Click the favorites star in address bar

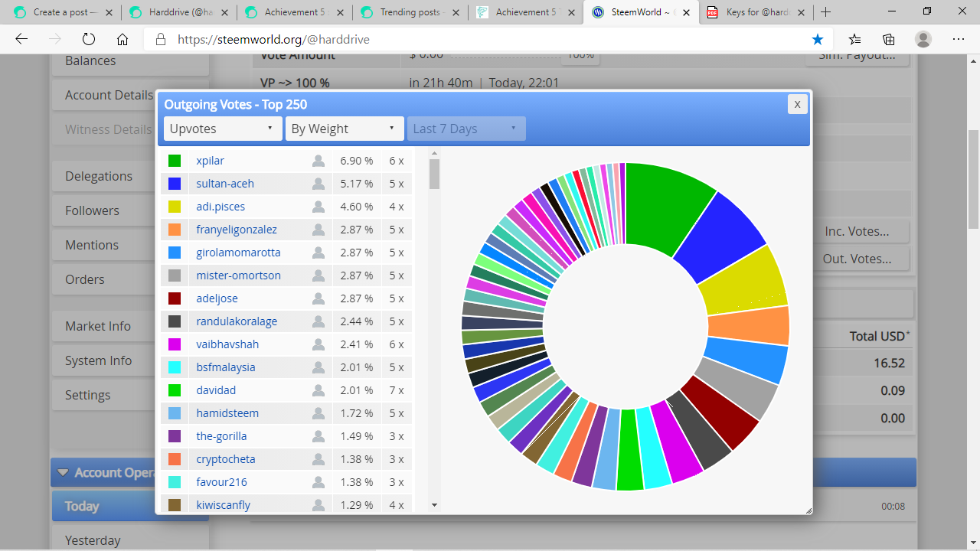pyautogui.click(x=818, y=39)
